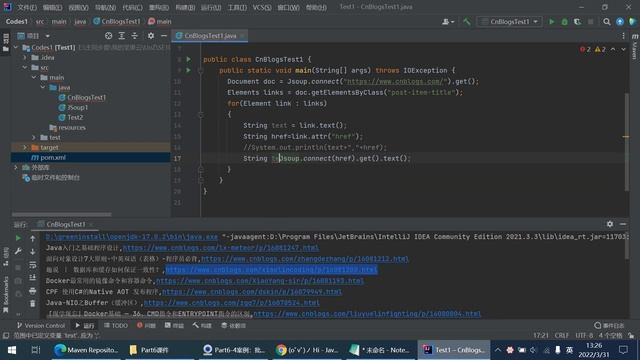Hide the Project tool window
Screen dimensions: 640x360
164,36
